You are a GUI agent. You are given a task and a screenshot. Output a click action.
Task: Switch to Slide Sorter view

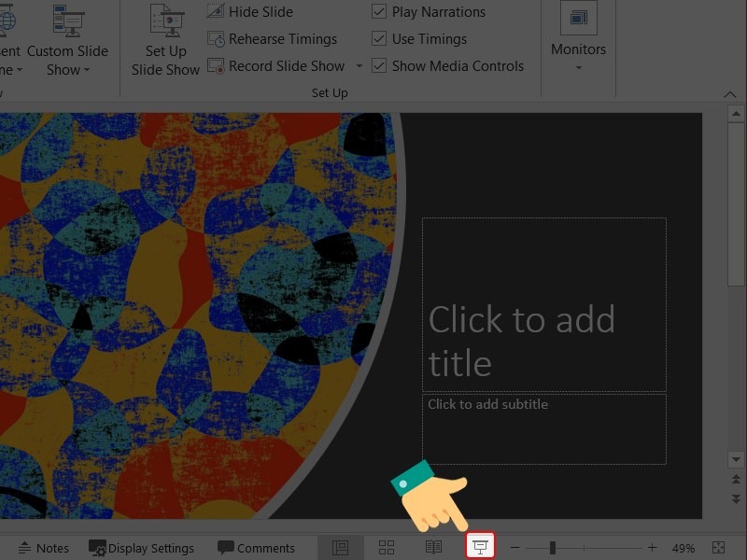387,546
